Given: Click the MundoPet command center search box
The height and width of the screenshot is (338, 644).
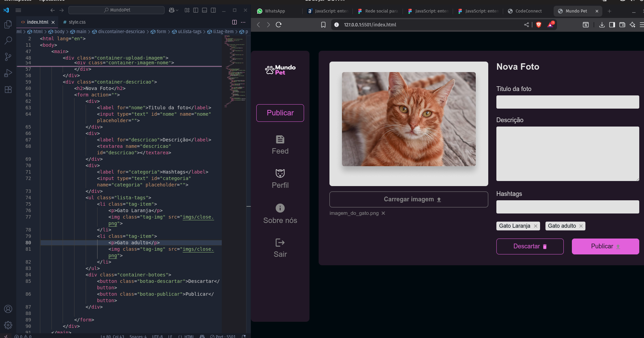Looking at the screenshot, I should (116, 10).
